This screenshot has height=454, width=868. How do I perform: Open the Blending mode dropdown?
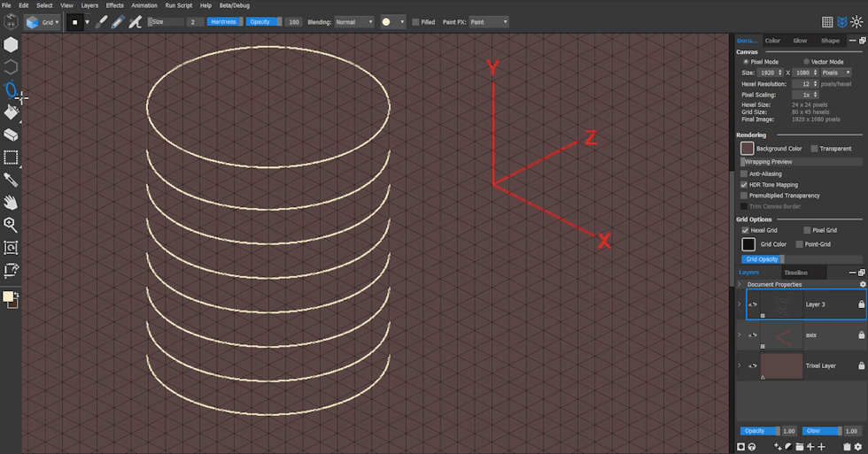click(x=354, y=21)
